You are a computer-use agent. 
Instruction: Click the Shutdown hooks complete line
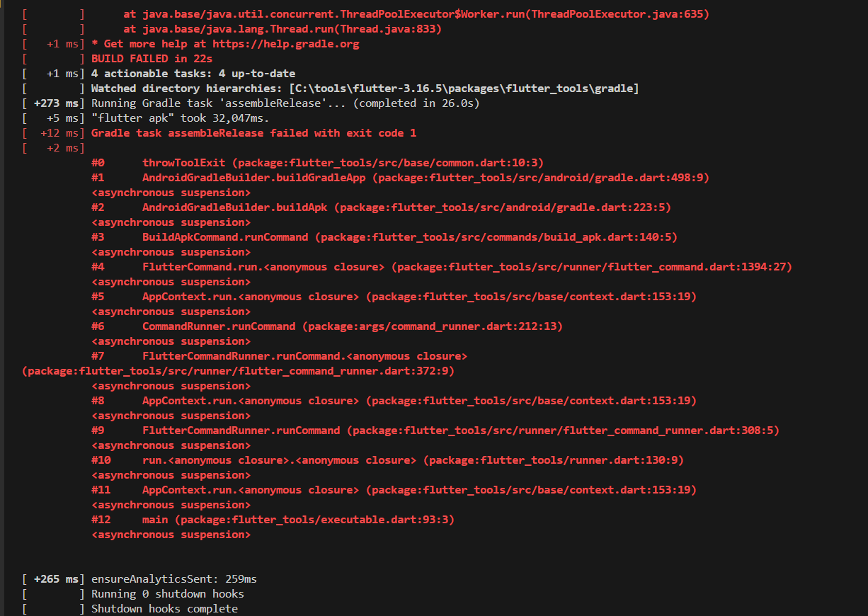coord(164,609)
